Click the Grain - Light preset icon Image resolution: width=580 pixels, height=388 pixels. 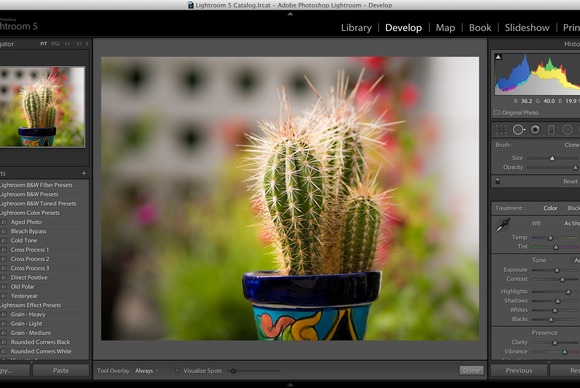coord(4,324)
